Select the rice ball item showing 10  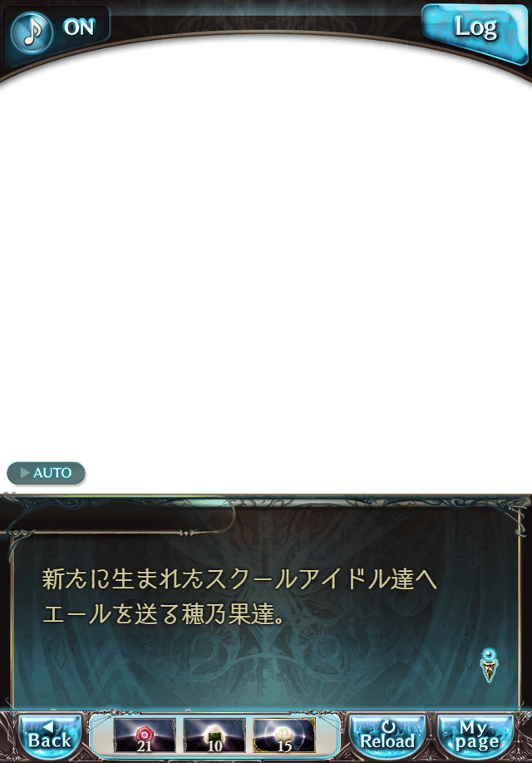tap(214, 736)
